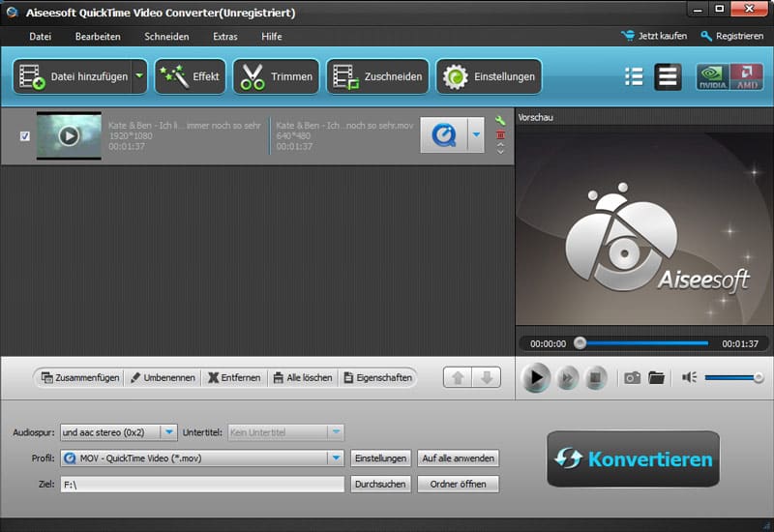The width and height of the screenshot is (774, 532).
Task: Mute audio with speaker icon
Action: coord(689,377)
